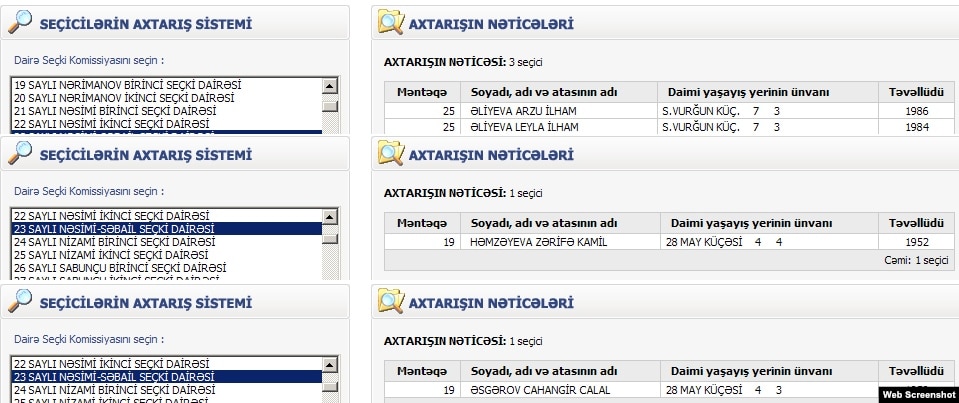
Task: Click the folder-search icon beside the top results heading
Action: pos(391,23)
